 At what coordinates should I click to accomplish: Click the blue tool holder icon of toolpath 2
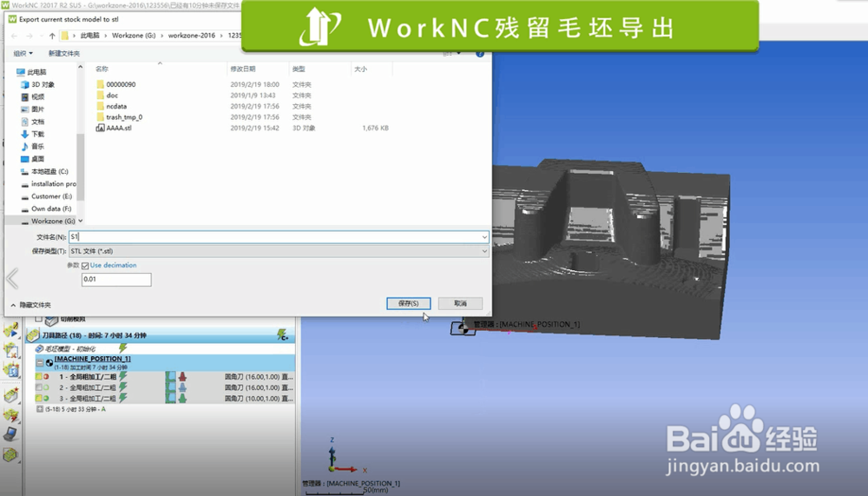(182, 387)
